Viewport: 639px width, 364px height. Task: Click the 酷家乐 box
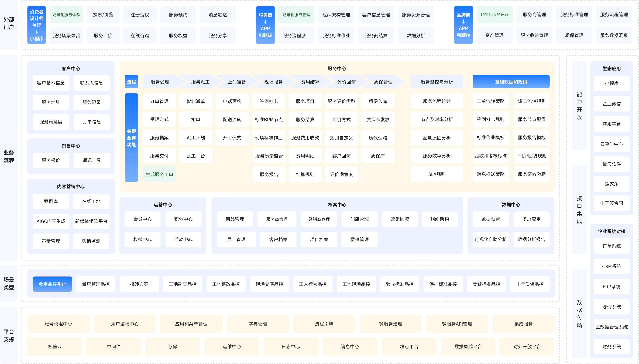point(612,184)
